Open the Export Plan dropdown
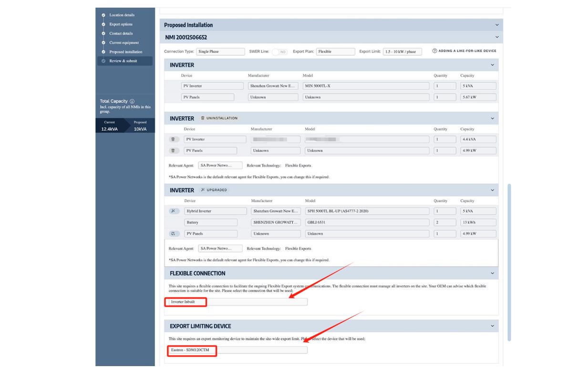This screenshot has width=588, height=369. [x=335, y=52]
